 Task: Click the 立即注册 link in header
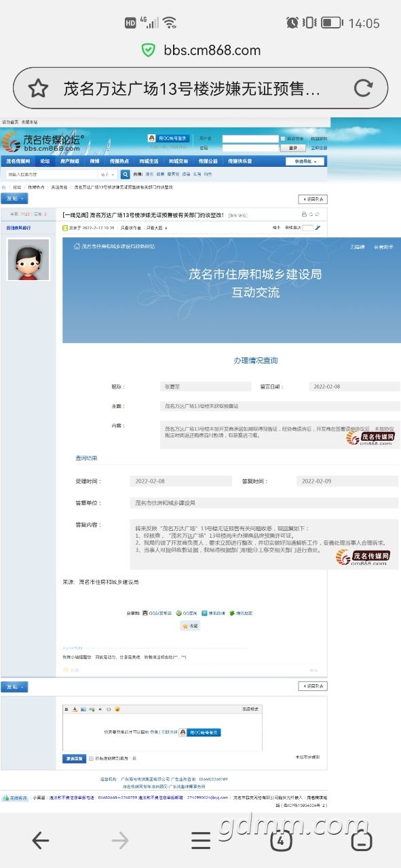(319, 147)
